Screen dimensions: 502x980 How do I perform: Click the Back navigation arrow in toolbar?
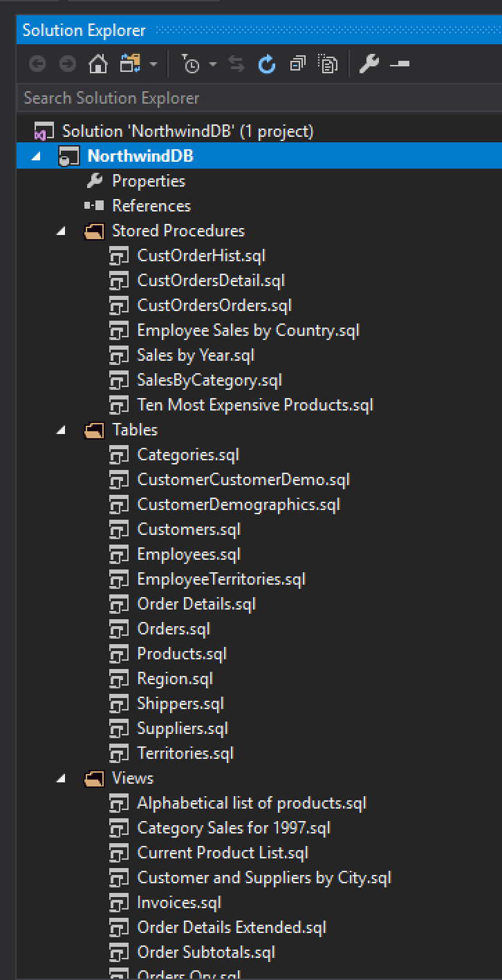pos(37,64)
